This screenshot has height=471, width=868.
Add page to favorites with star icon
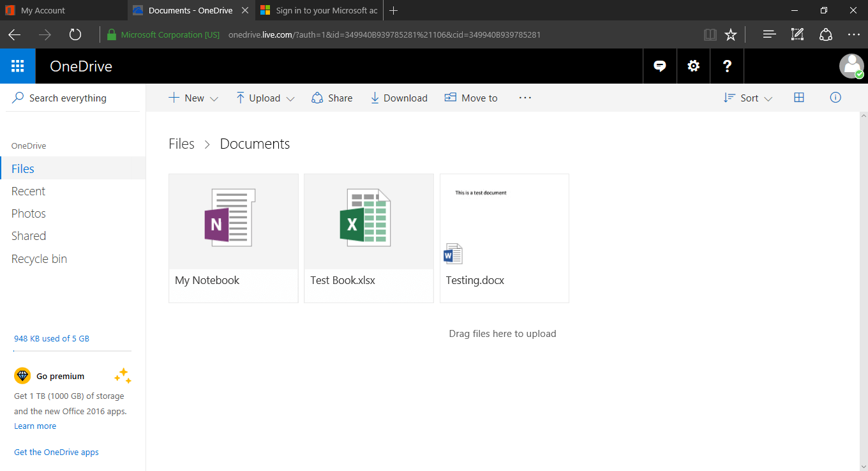point(731,34)
